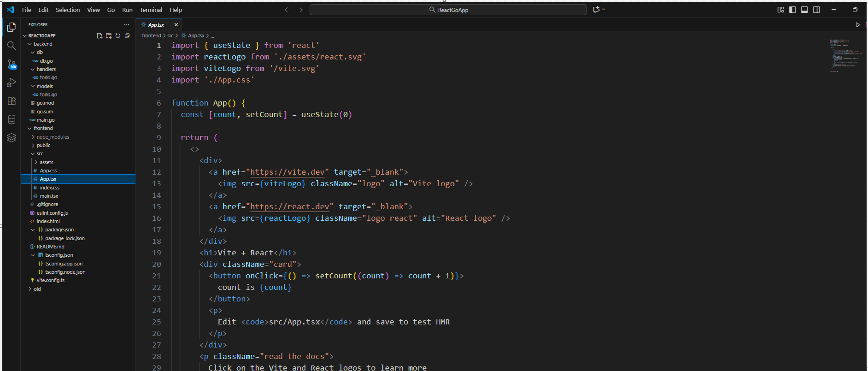The height and width of the screenshot is (371, 868).
Task: Toggle the primary side bar visibility
Action: coord(792,10)
